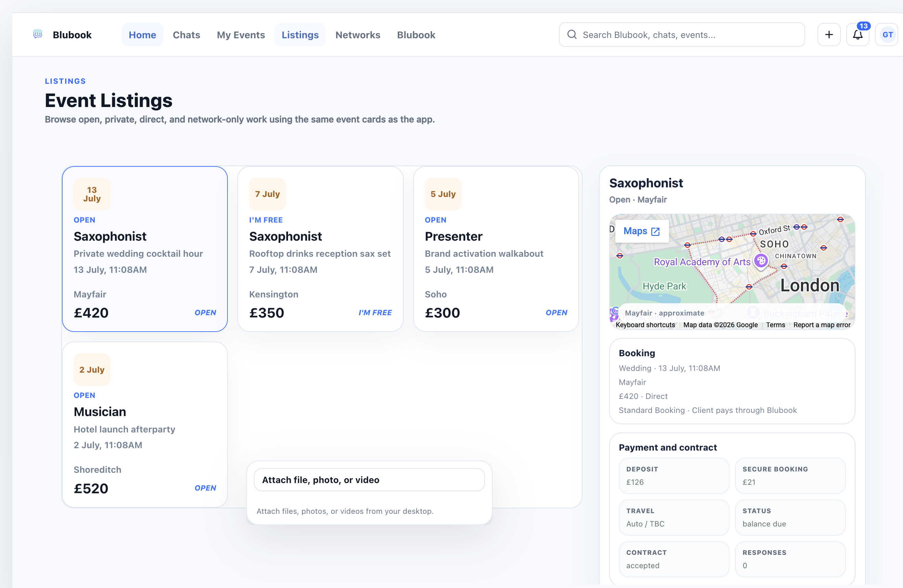The height and width of the screenshot is (588, 903).
Task: Click the Event Listings page heading
Action: [108, 100]
